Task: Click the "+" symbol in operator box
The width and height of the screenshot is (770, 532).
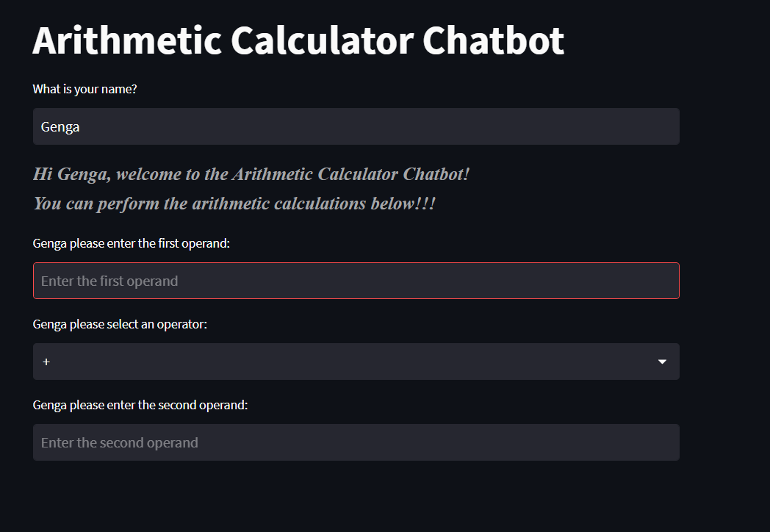Action: click(x=46, y=362)
